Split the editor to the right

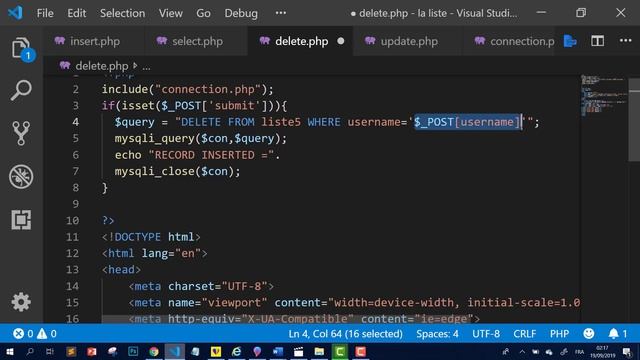pos(598,41)
